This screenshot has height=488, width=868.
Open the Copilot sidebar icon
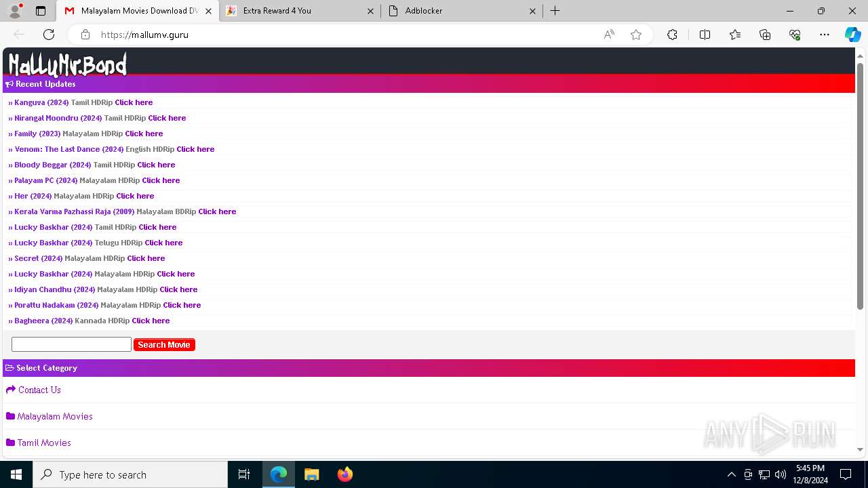852,35
